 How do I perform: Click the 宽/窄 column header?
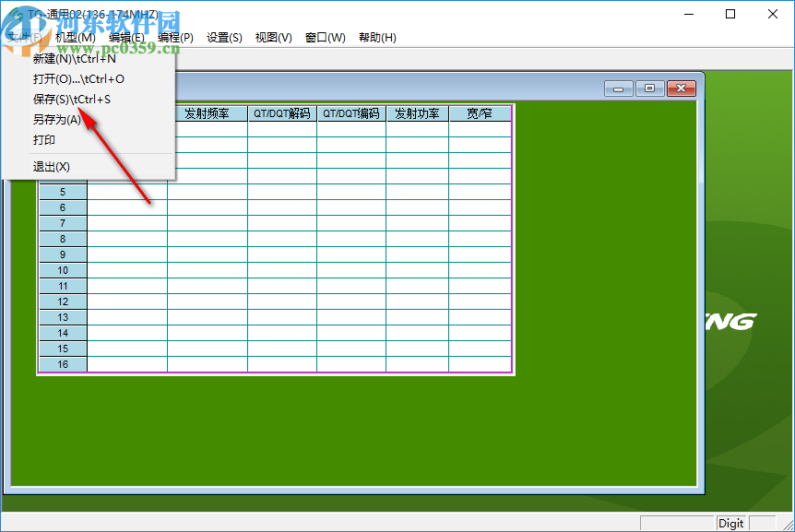(480, 113)
